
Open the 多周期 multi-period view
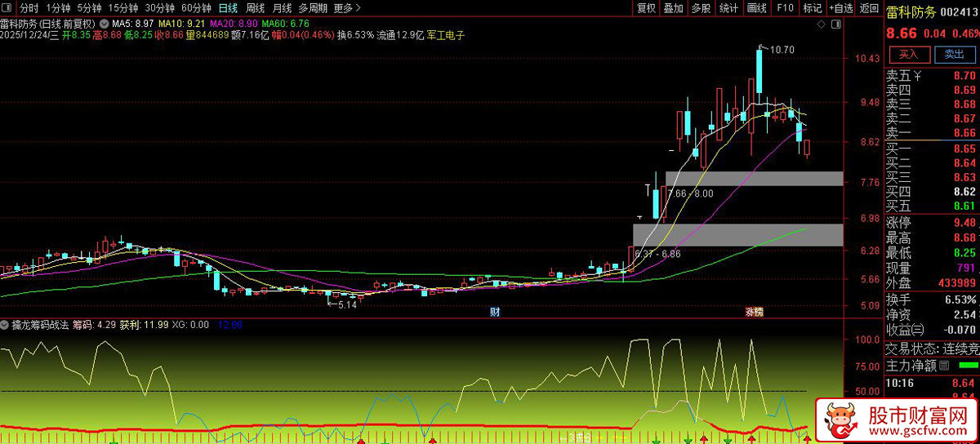coord(313,8)
